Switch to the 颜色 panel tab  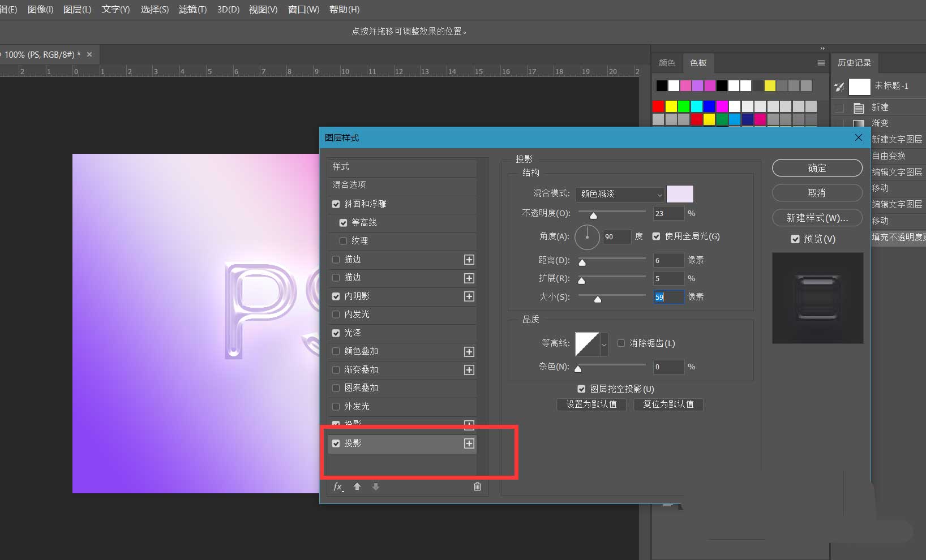667,63
